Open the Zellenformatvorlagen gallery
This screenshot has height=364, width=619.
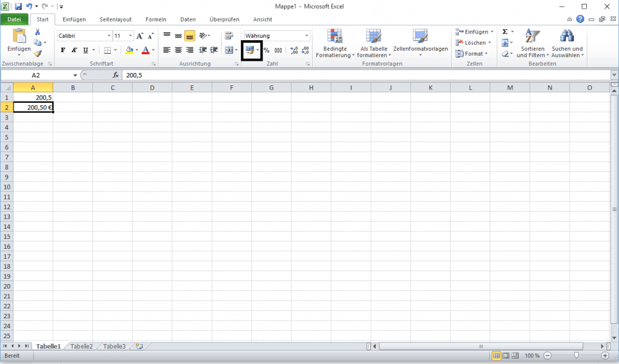420,43
